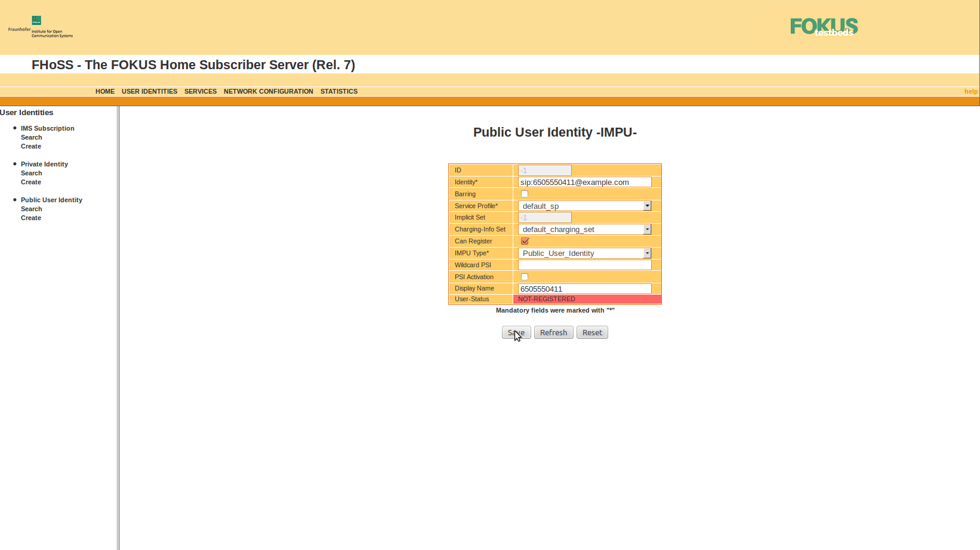Click Search under IMS Subscription
The image size is (980, 550).
[x=32, y=137]
